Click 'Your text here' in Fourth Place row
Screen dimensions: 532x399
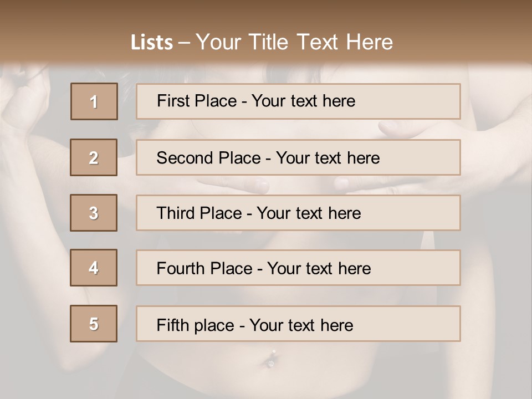319,268
